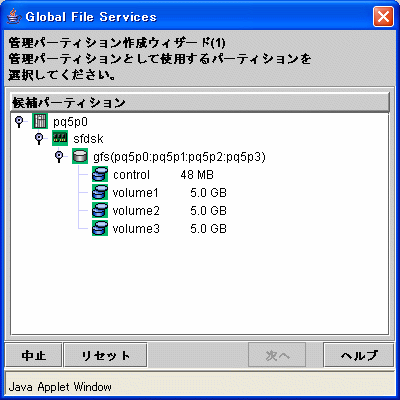Click the 次へ next button
Image resolution: width=400 pixels, height=400 pixels.
[277, 355]
